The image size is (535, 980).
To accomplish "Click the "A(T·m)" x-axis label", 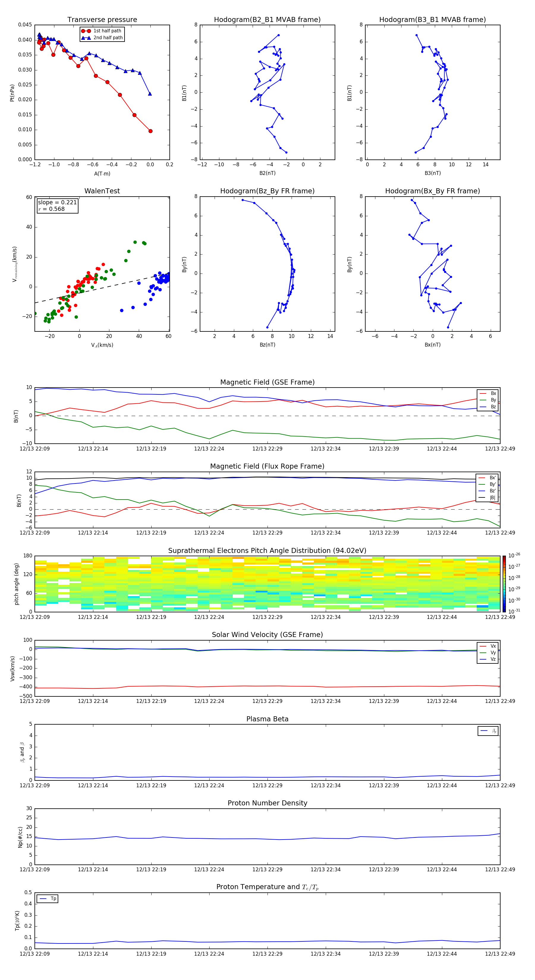I will click(x=102, y=173).
